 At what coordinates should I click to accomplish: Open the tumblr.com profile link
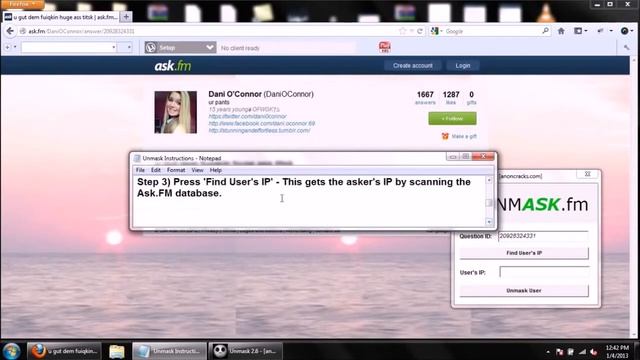coord(259,131)
